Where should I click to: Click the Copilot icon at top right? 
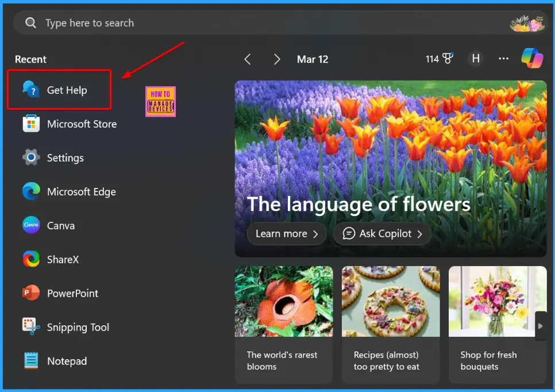pyautogui.click(x=532, y=59)
